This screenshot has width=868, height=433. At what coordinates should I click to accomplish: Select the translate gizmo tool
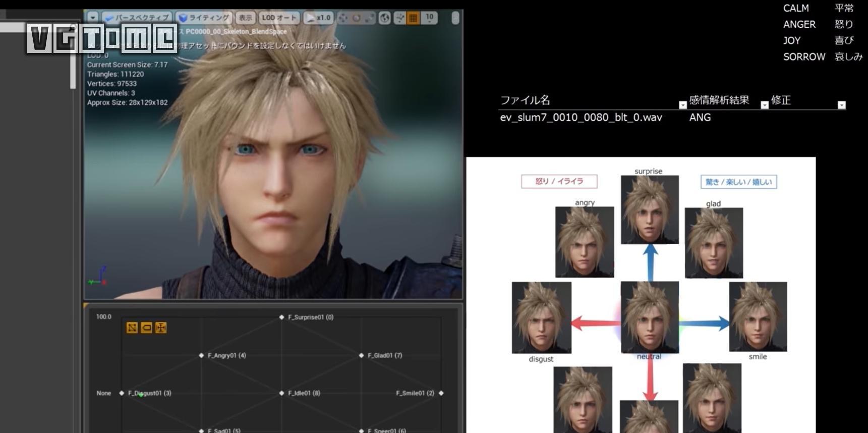coord(343,18)
